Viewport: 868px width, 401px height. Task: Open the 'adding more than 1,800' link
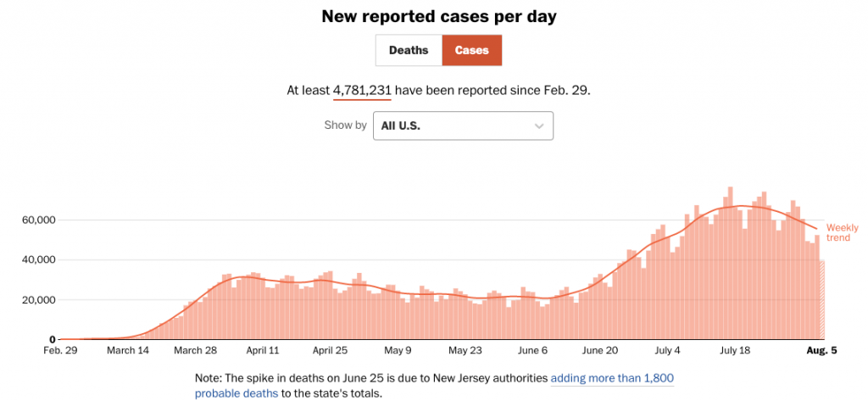pyautogui.click(x=612, y=378)
